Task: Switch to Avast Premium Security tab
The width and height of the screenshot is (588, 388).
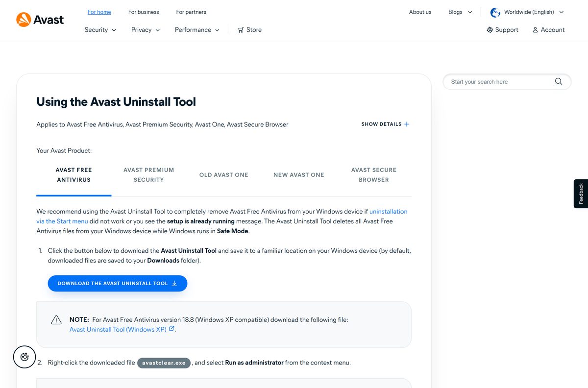Action: pos(149,175)
